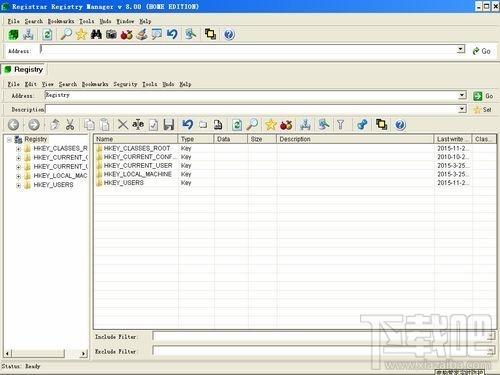Click the green registry icon in the top toolbar
The height and width of the screenshot is (375, 500).
coord(13,34)
